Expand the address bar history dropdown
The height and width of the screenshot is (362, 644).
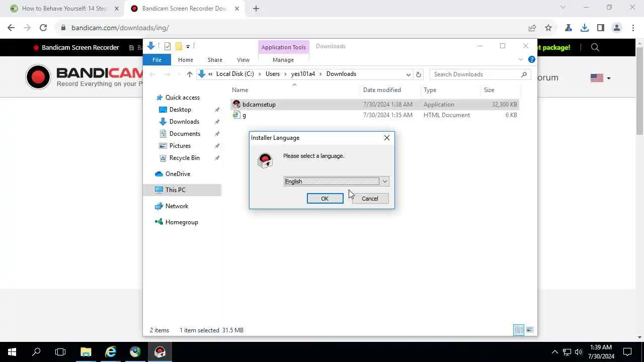[x=408, y=74]
